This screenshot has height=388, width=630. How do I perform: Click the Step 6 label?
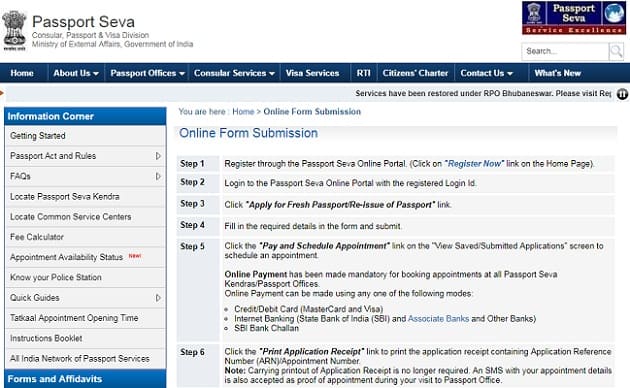(192, 352)
